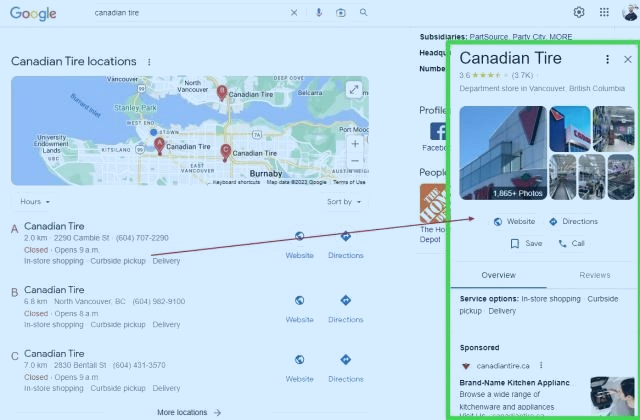
Task: Call the Canadian Tire store
Action: pyautogui.click(x=571, y=244)
